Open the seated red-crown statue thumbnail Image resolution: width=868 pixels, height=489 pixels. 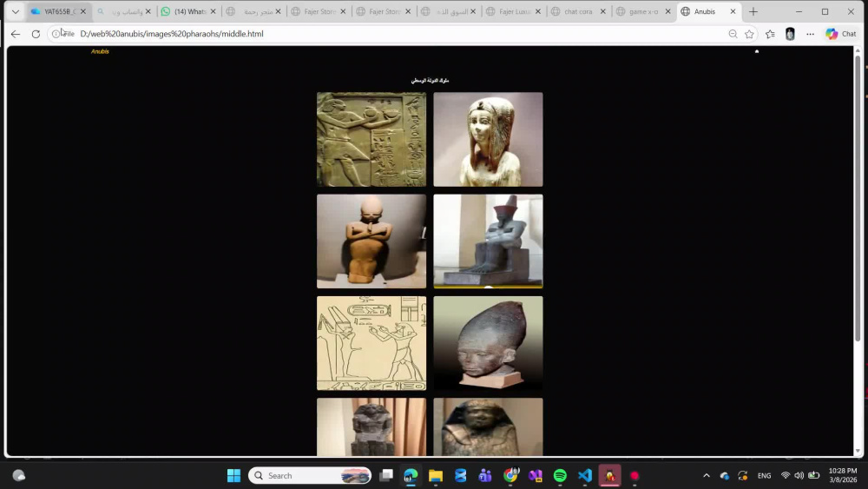click(488, 241)
